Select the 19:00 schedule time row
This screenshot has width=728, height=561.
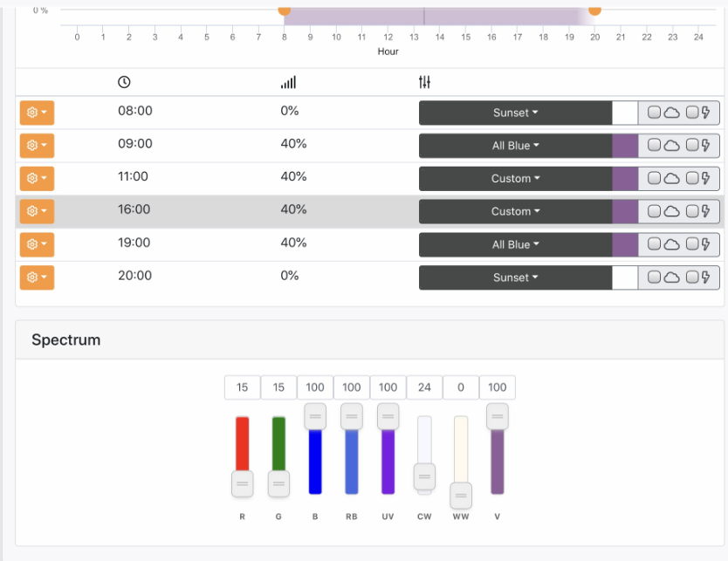click(x=369, y=244)
